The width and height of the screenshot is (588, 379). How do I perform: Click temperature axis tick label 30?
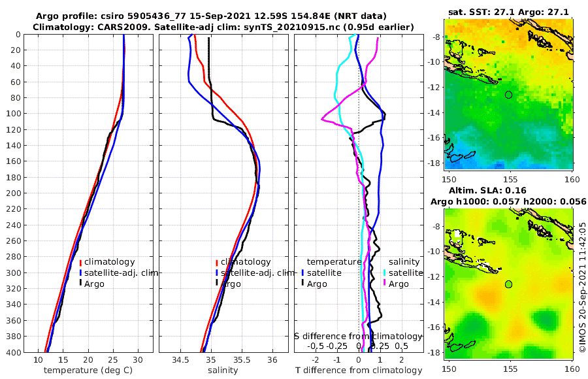tap(138, 359)
